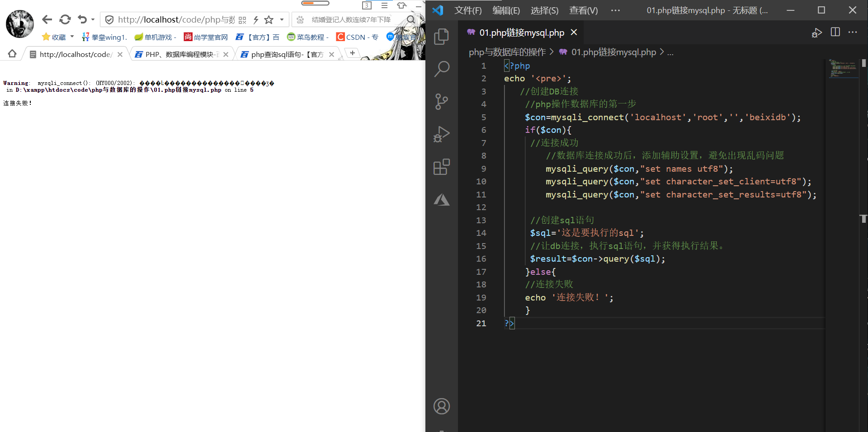This screenshot has height=432, width=868.
Task: Click the browser search box
Action: pyautogui.click(x=351, y=19)
